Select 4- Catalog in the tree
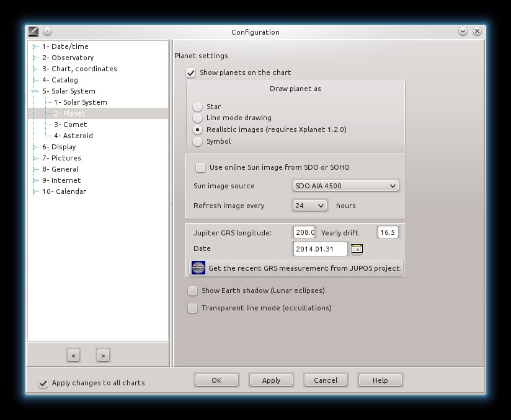Viewport: 511px width, 420px height. 60,80
